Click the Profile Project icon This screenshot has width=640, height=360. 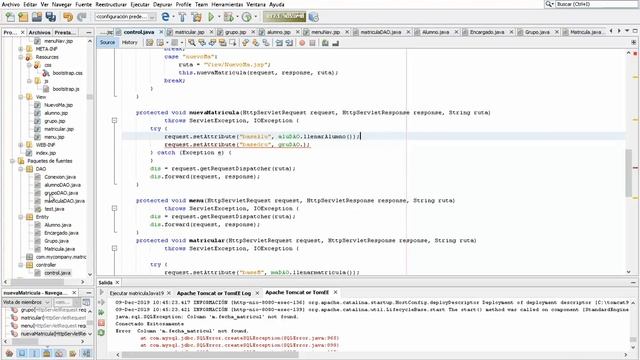point(246,17)
